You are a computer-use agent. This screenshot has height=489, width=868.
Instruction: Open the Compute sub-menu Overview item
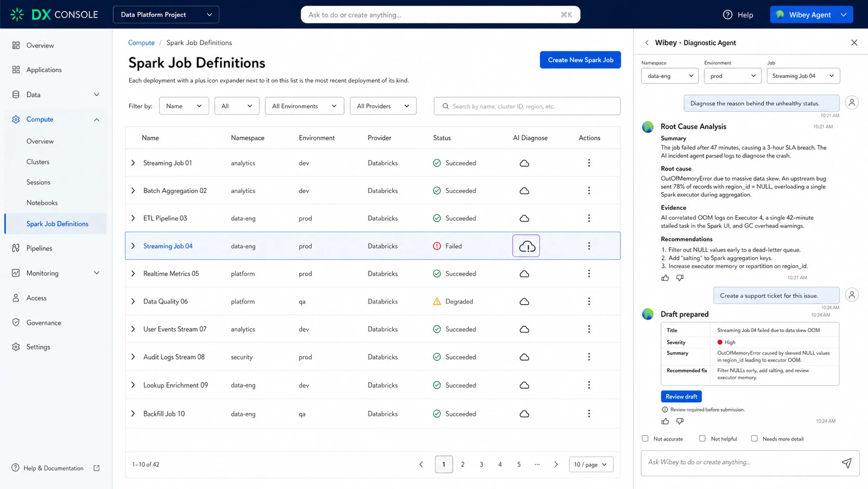pyautogui.click(x=40, y=141)
